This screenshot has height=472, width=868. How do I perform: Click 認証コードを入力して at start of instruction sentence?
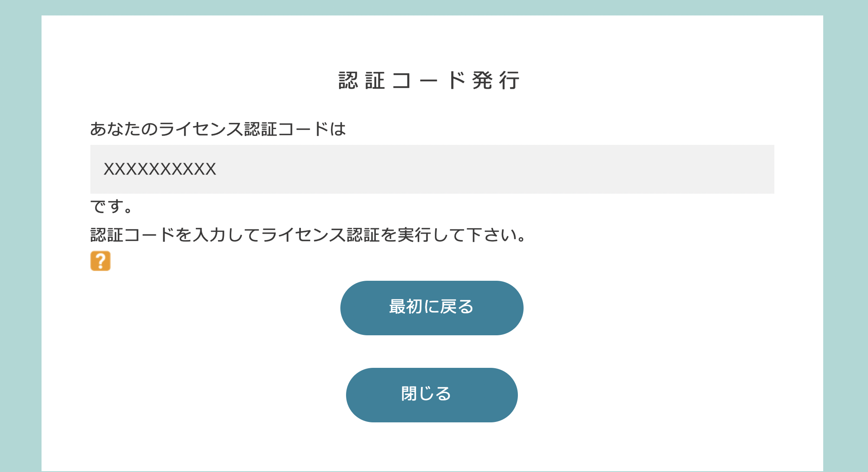(x=175, y=235)
